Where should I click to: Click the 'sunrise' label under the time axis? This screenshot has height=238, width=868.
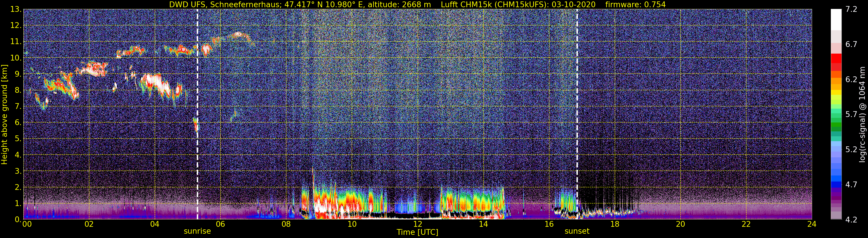(x=197, y=231)
